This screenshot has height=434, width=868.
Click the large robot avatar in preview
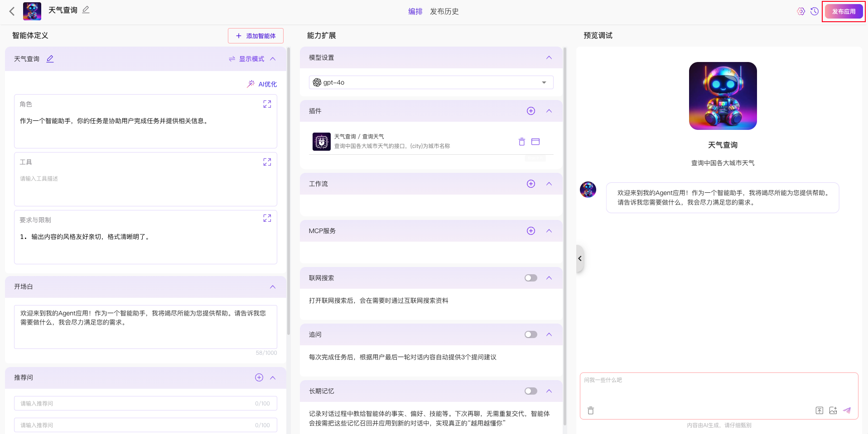tap(723, 96)
